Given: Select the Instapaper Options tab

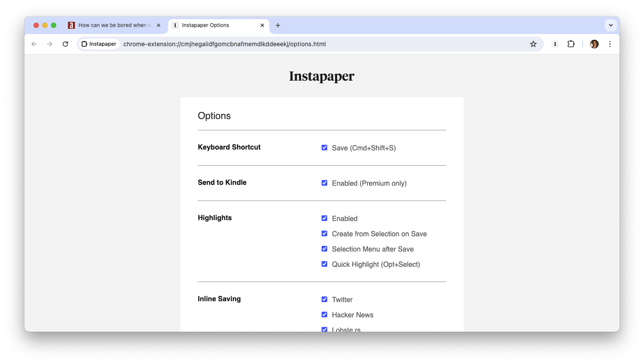Looking at the screenshot, I should tap(214, 25).
